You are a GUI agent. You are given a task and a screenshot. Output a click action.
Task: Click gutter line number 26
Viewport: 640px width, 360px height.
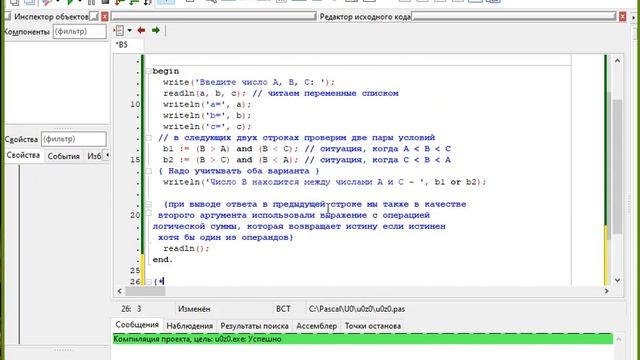pos(135,282)
